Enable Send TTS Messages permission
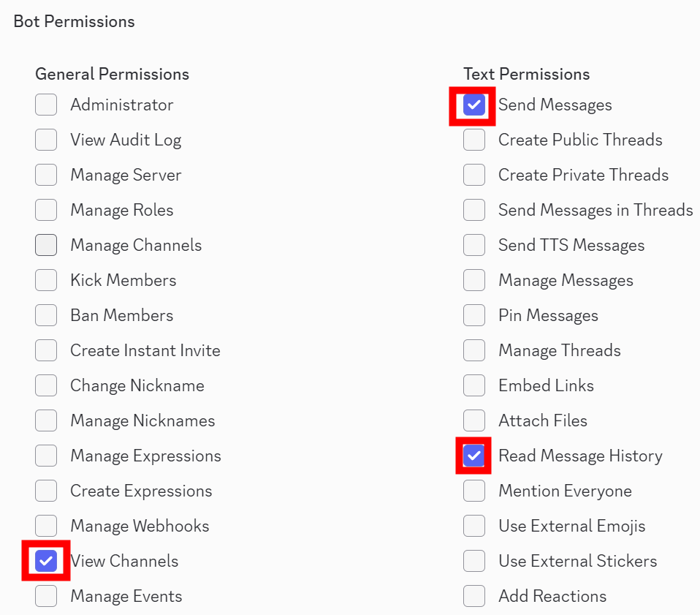700x615 pixels. [474, 246]
